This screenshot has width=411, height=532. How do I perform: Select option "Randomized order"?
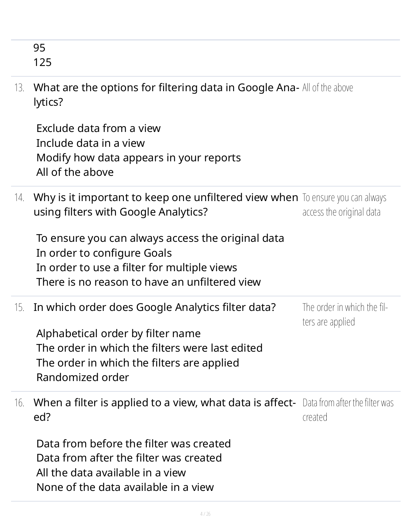coord(83,377)
